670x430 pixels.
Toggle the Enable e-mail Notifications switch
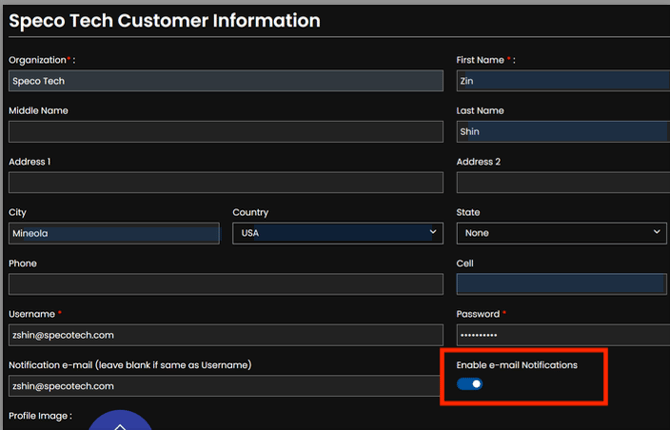coord(469,384)
